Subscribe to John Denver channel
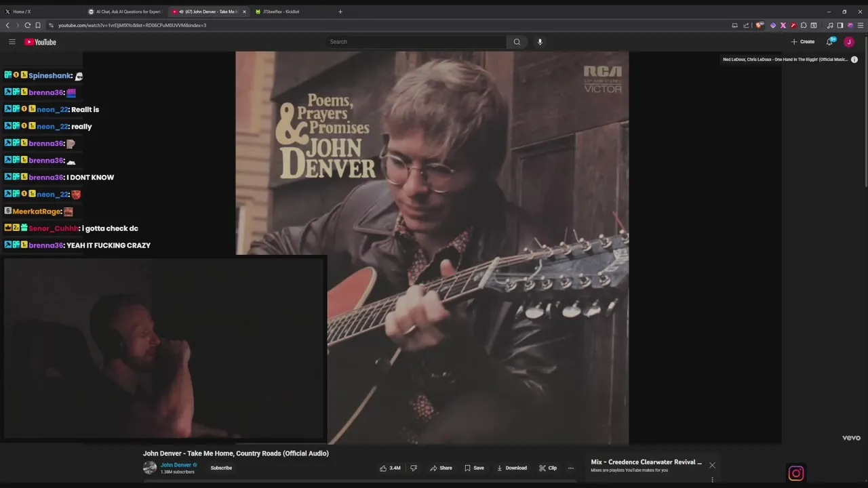Viewport: 868px width, 488px height. pyautogui.click(x=221, y=468)
